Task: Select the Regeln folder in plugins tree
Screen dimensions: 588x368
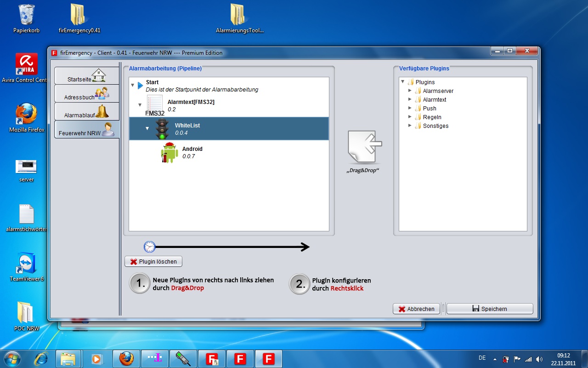Action: tap(432, 117)
